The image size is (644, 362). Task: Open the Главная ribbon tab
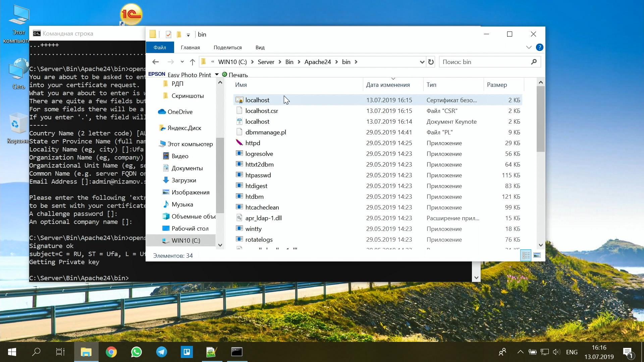pyautogui.click(x=190, y=47)
